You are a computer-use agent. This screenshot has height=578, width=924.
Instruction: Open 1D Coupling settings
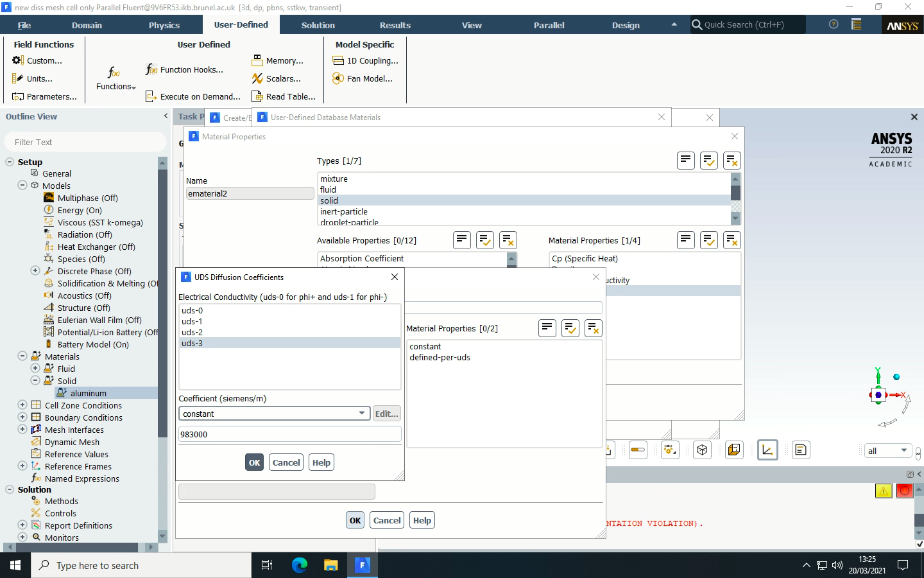366,60
